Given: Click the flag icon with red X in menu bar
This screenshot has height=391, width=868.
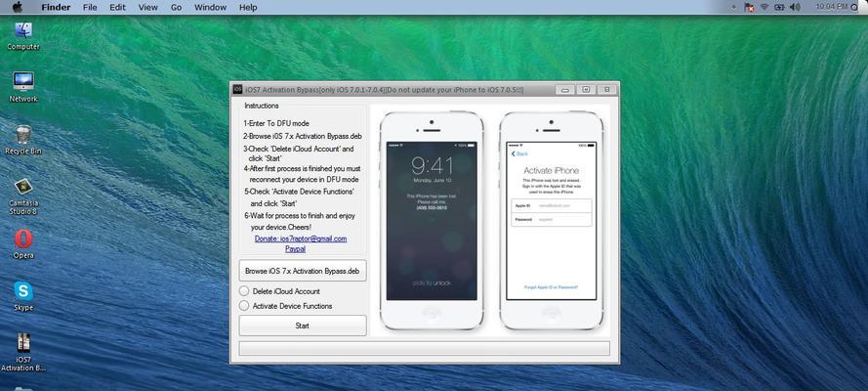Looking at the screenshot, I should [750, 7].
